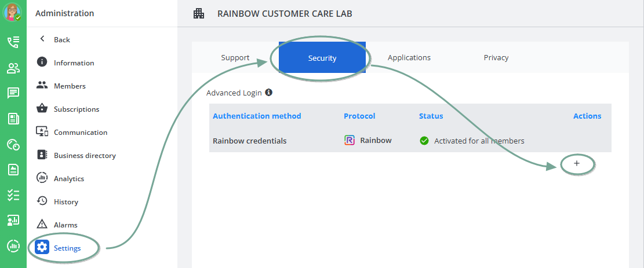Open contacts icon in green sidebar

[13, 68]
